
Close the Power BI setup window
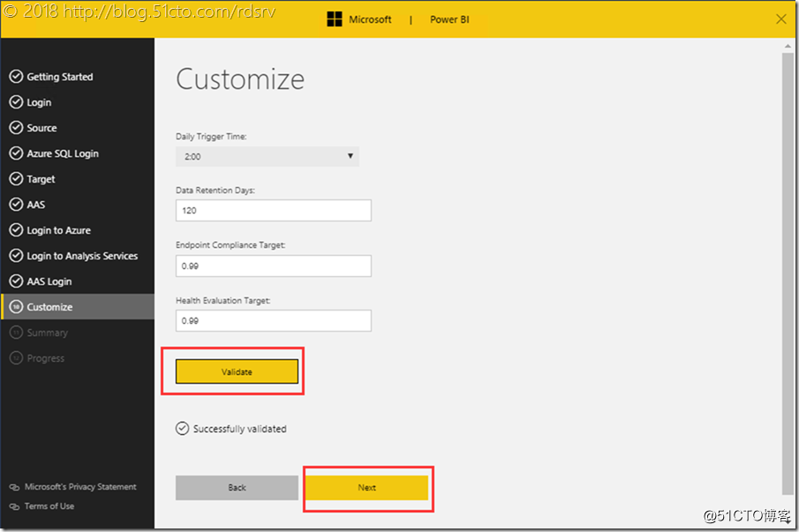pyautogui.click(x=781, y=19)
